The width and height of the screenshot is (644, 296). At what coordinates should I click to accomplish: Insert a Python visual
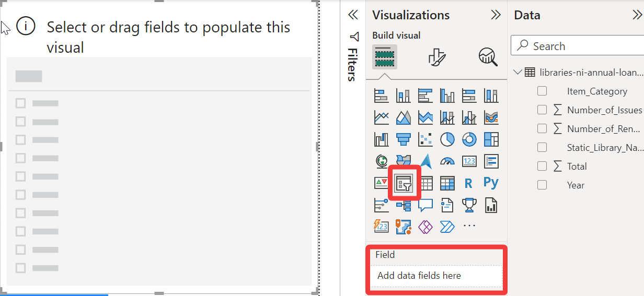[491, 183]
